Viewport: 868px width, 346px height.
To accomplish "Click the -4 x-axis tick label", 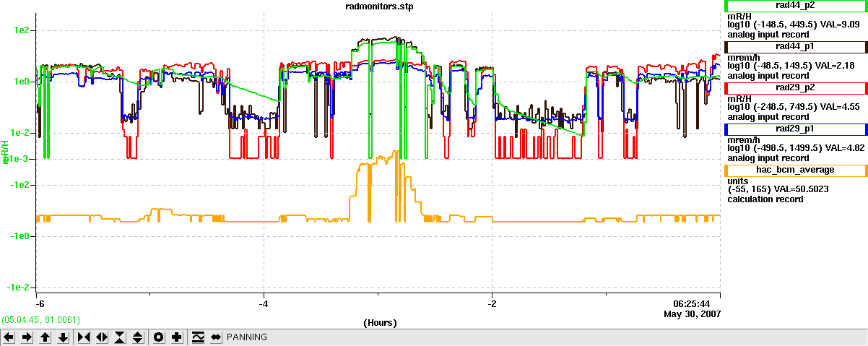I will coord(264,304).
